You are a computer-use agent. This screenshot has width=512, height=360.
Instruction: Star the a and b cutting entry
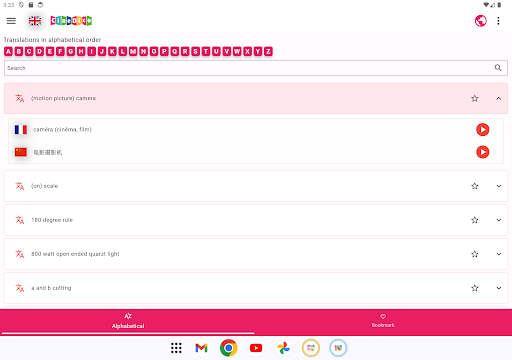coord(475,288)
